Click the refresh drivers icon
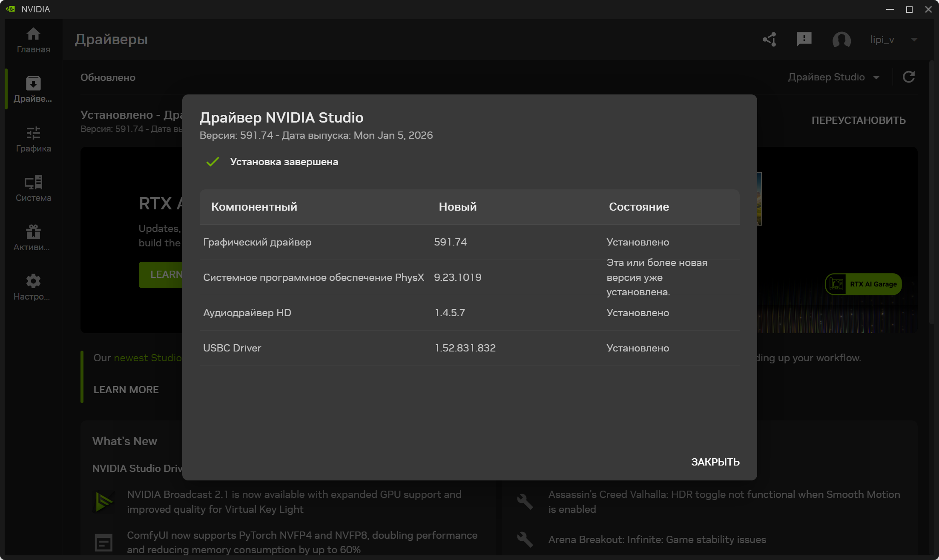Viewport: 939px width, 560px height. (908, 77)
